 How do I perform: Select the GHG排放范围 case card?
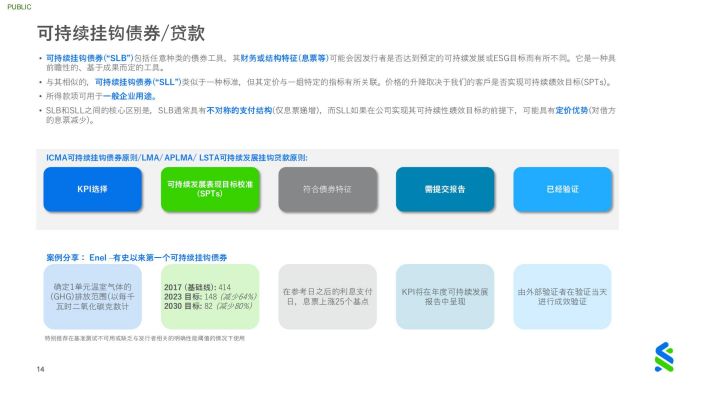(93, 297)
